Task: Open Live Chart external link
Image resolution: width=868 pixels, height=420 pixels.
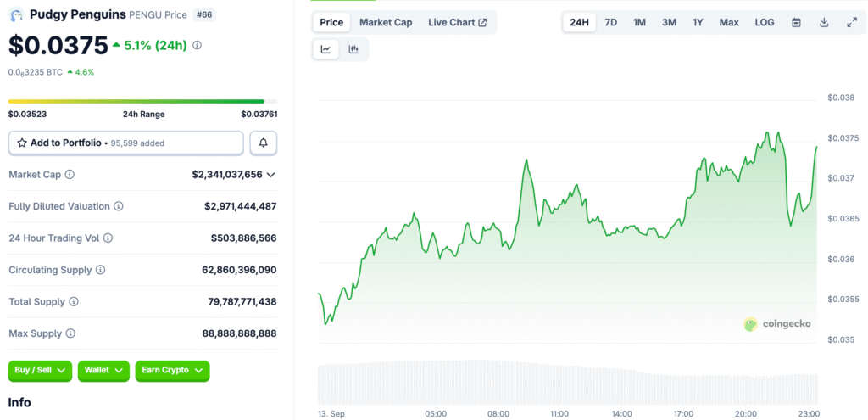Action: 457,23
